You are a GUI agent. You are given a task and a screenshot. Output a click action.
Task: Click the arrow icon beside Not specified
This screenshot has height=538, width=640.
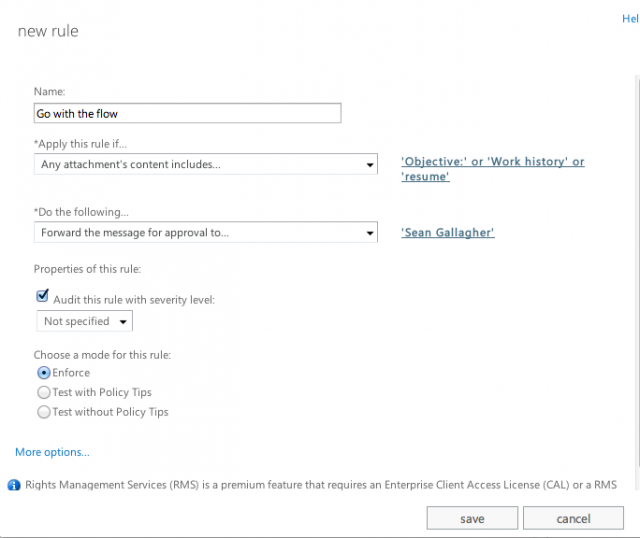coord(123,322)
